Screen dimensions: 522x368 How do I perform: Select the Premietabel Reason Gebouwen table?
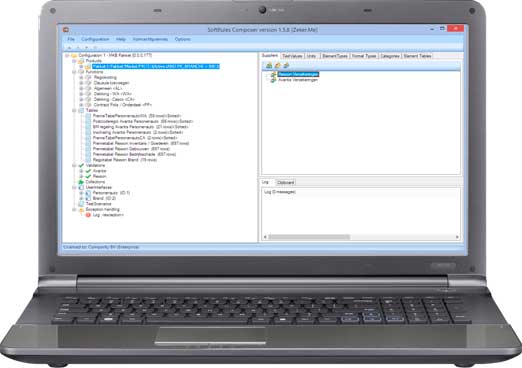(131, 149)
